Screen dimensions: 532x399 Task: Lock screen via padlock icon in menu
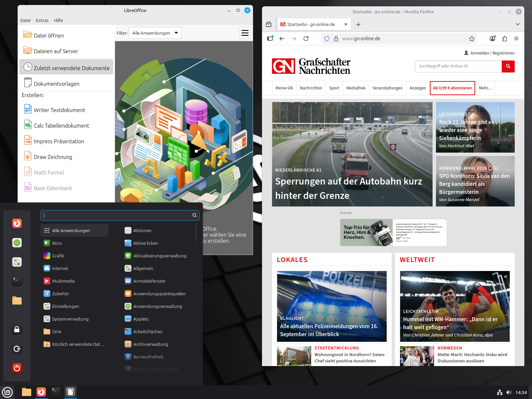click(x=17, y=330)
